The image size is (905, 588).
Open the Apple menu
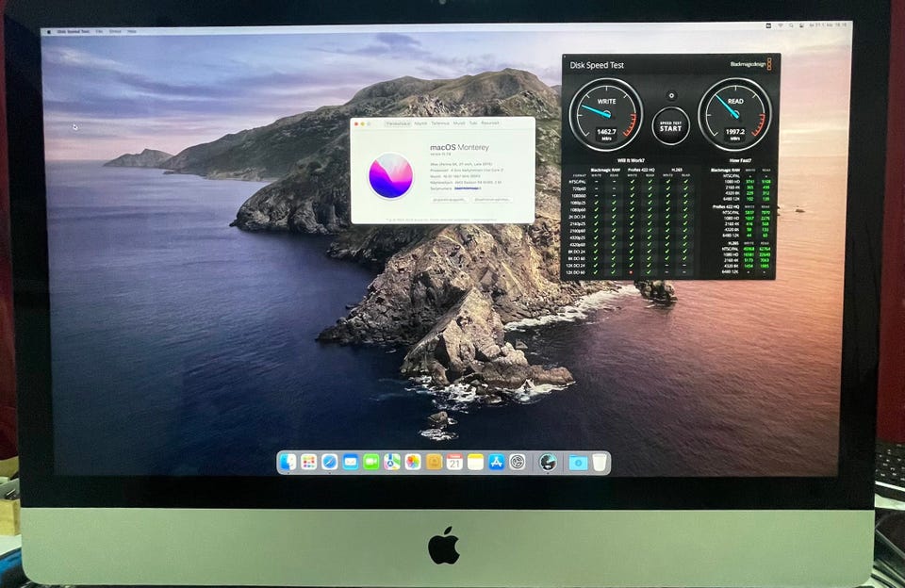click(48, 32)
